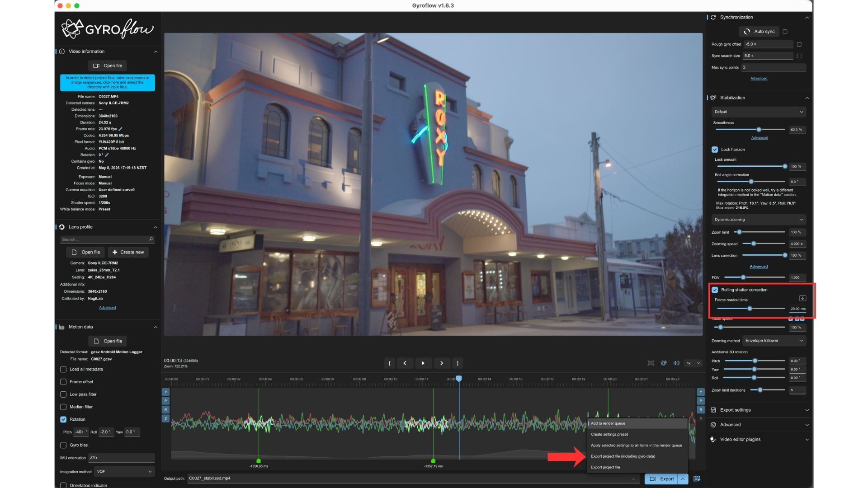Click the Smoothness slider handle
Screen dimensions: 868x488
pos(759,130)
